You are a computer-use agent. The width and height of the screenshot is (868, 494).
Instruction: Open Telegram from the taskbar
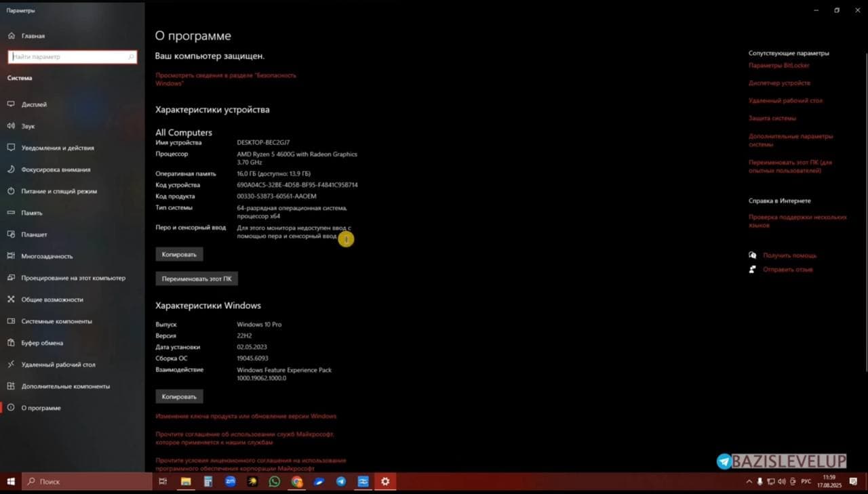point(341,481)
